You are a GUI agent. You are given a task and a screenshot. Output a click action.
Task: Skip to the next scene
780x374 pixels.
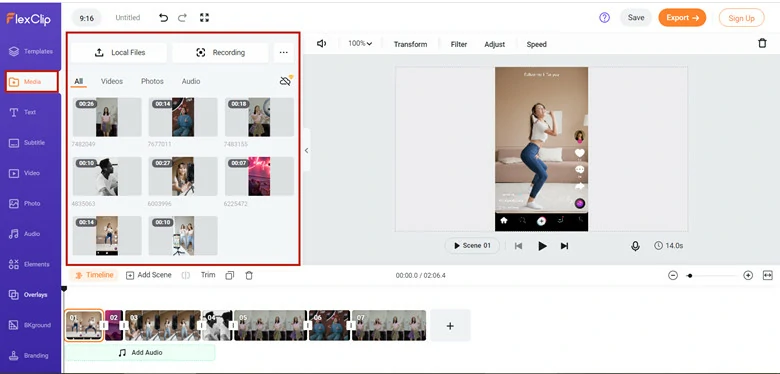tap(564, 246)
